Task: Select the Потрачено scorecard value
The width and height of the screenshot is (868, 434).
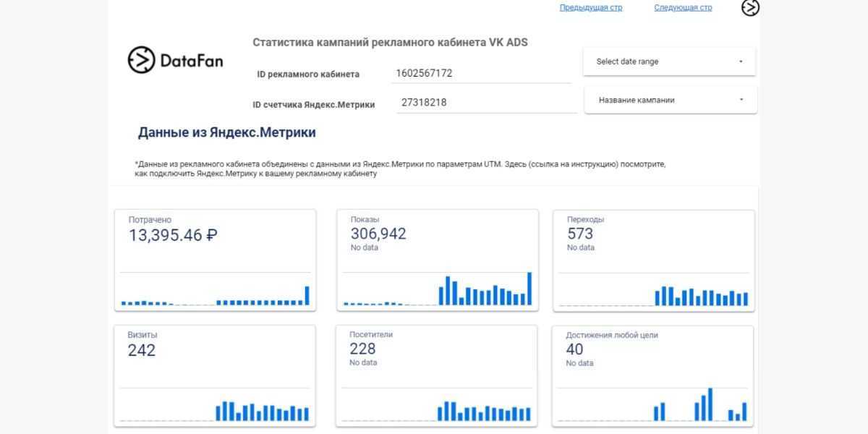Action: click(x=173, y=235)
